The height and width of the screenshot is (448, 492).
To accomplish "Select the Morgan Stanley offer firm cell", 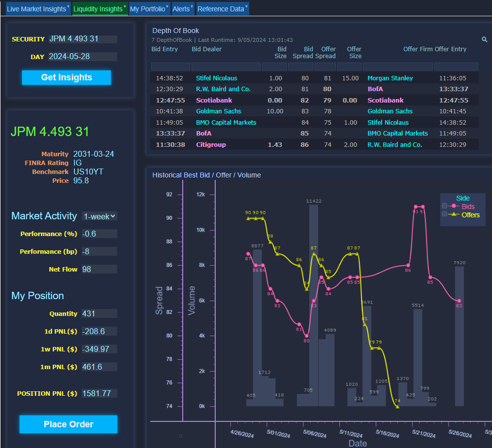I will [390, 78].
